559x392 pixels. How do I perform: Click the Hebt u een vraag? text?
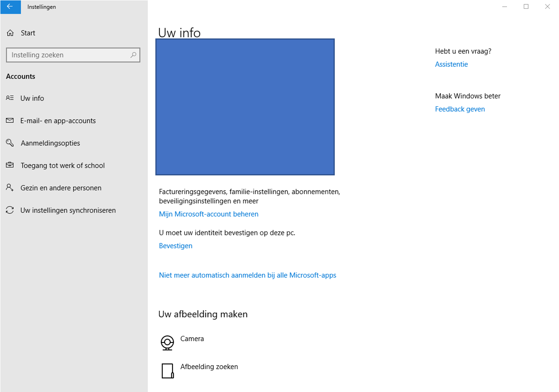coord(463,51)
